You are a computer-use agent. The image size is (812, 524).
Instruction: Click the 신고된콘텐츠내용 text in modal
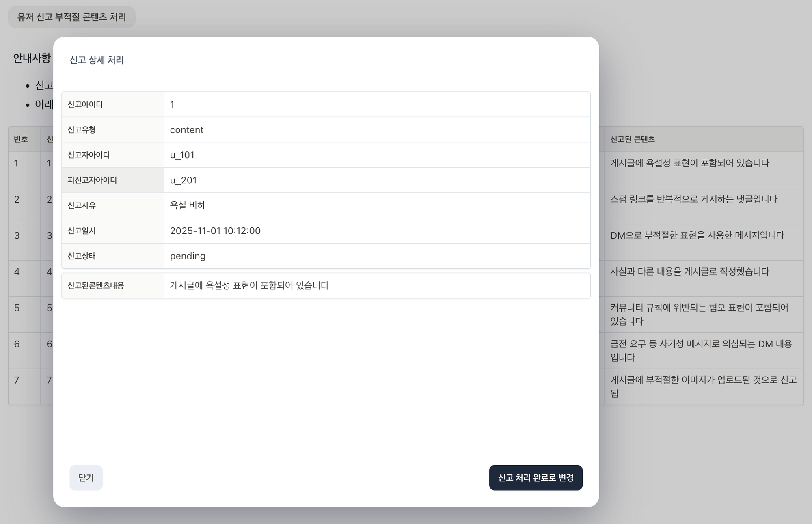point(249,285)
